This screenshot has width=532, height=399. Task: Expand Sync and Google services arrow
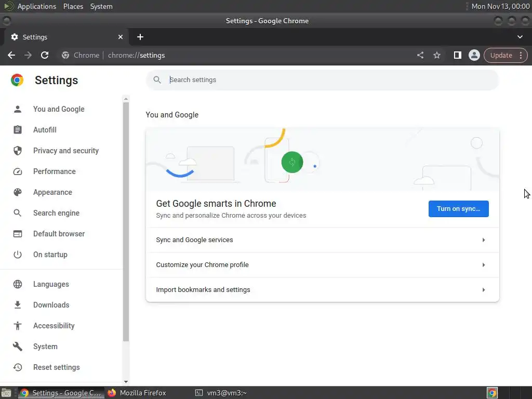point(484,240)
